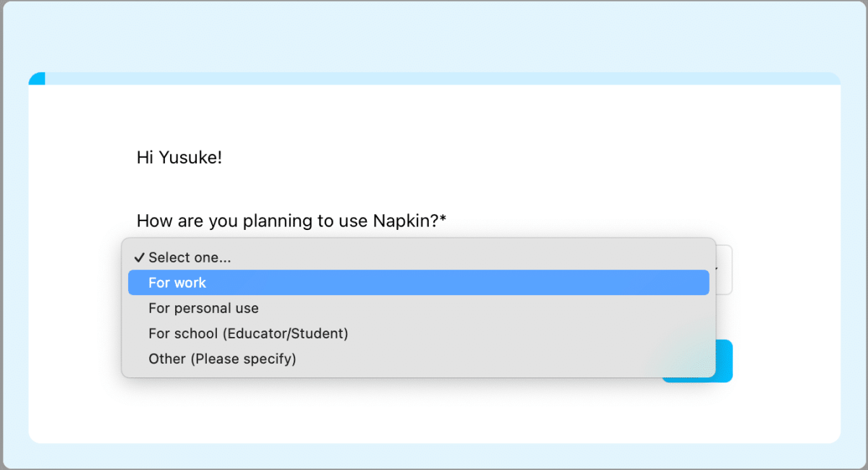The height and width of the screenshot is (470, 868).
Task: Keep the "Select one..." placeholder option
Action: (190, 257)
